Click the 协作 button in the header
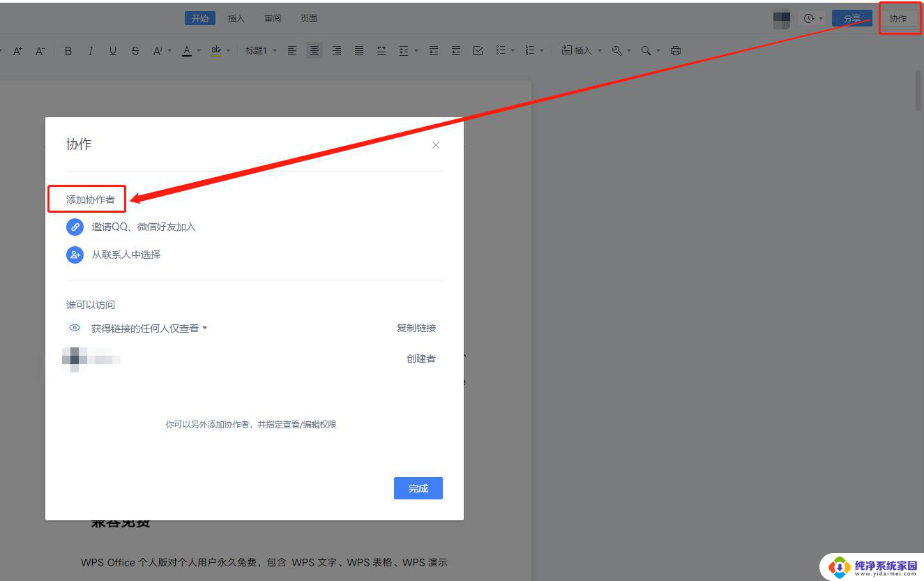Screen dimensions: 924x581 tap(898, 19)
